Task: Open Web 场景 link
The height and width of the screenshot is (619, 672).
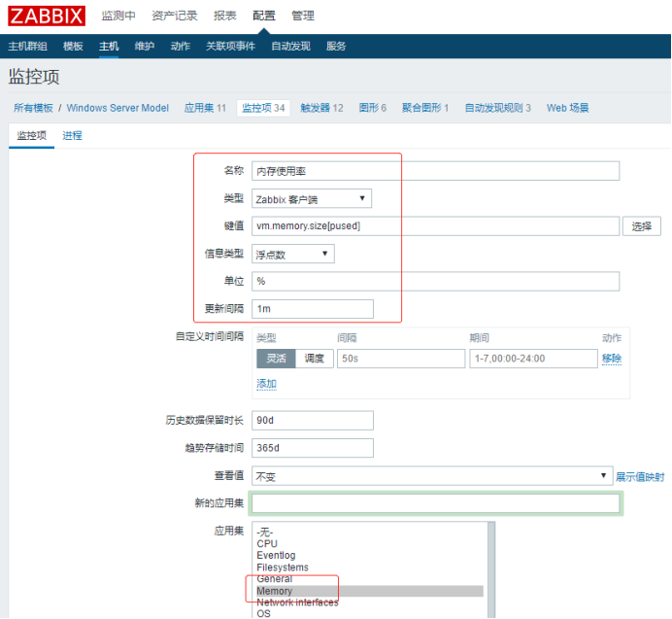Action: [x=567, y=108]
